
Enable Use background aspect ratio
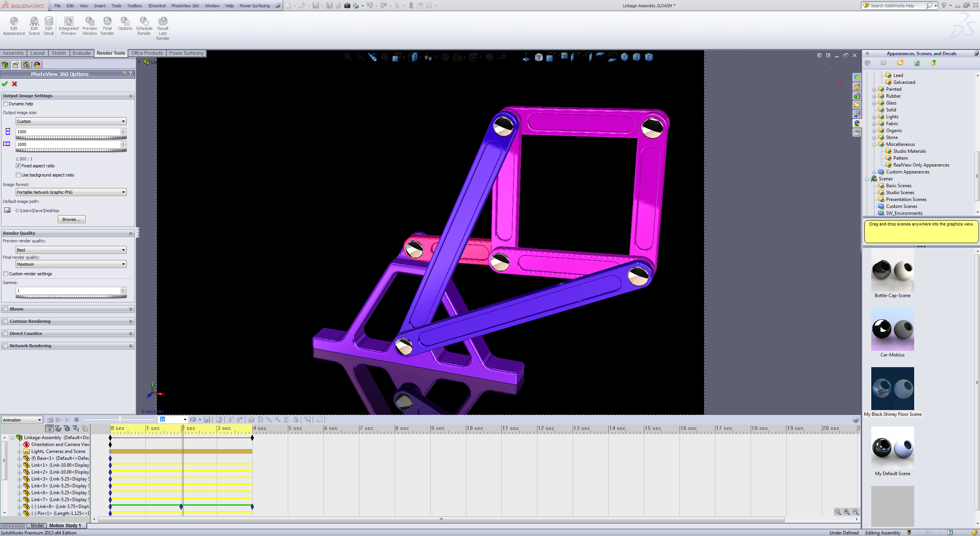[18, 175]
